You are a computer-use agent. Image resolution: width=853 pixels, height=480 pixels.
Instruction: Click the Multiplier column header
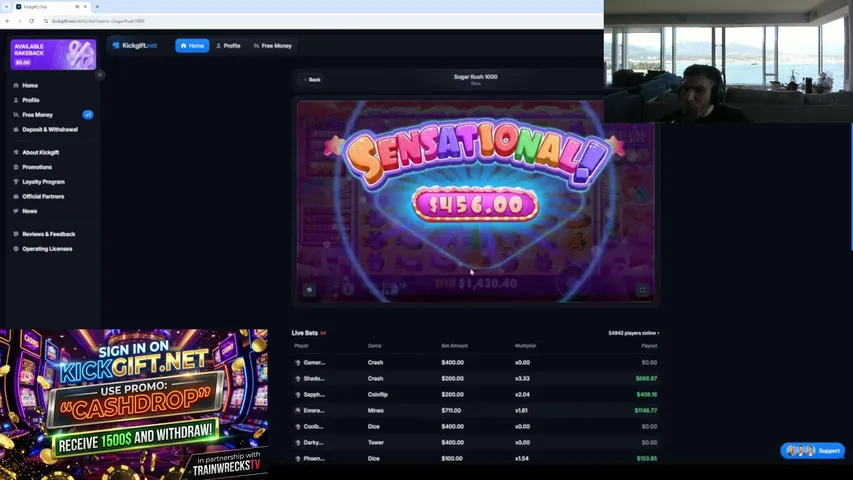point(526,346)
